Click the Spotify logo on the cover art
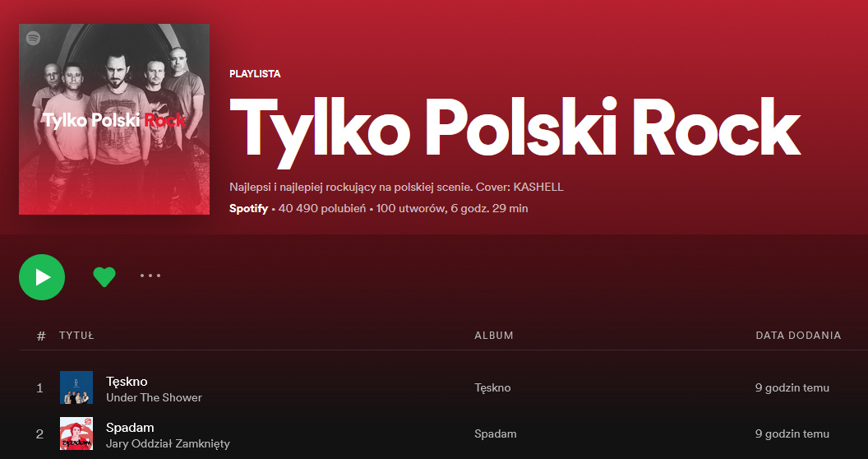The width and height of the screenshot is (868, 459). [34, 38]
